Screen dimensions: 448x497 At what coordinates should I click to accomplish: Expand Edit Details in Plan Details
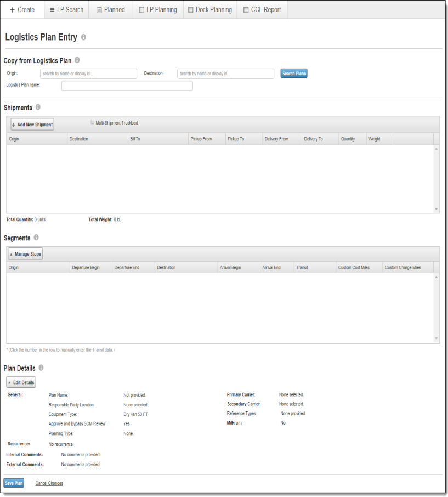pos(21,382)
